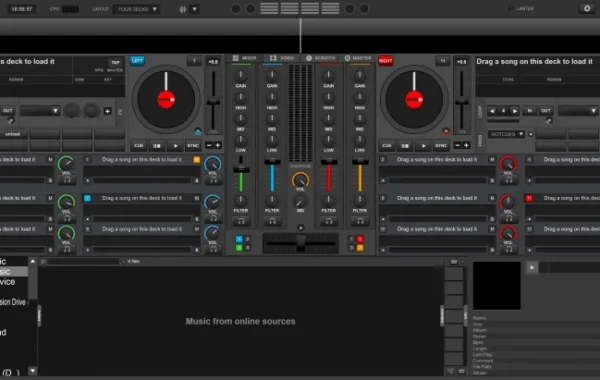Click the unload button on left deck

point(13,134)
